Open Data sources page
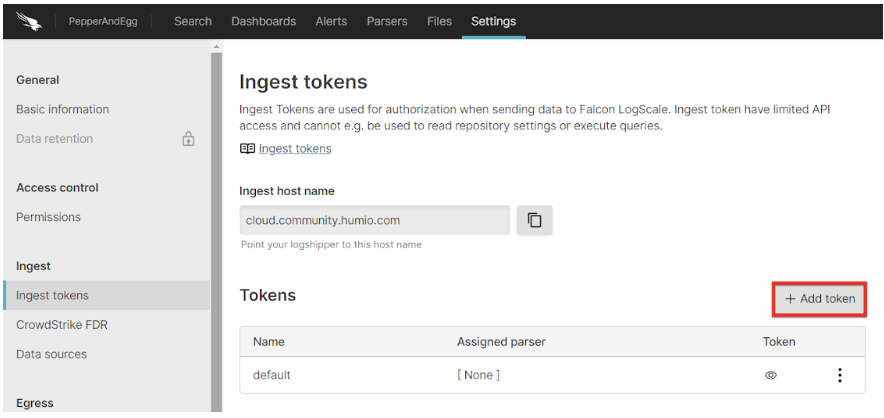Image resolution: width=884 pixels, height=418 pixels. tap(51, 354)
